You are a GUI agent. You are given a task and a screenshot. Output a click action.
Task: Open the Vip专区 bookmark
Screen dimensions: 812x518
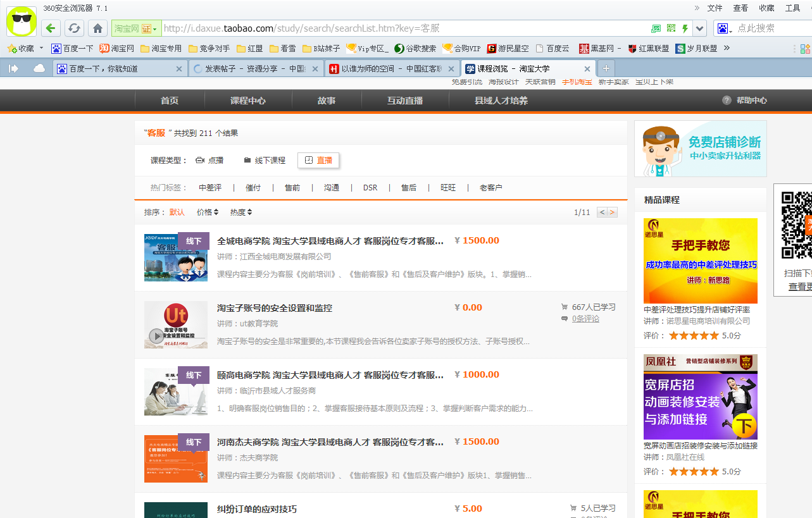point(367,48)
